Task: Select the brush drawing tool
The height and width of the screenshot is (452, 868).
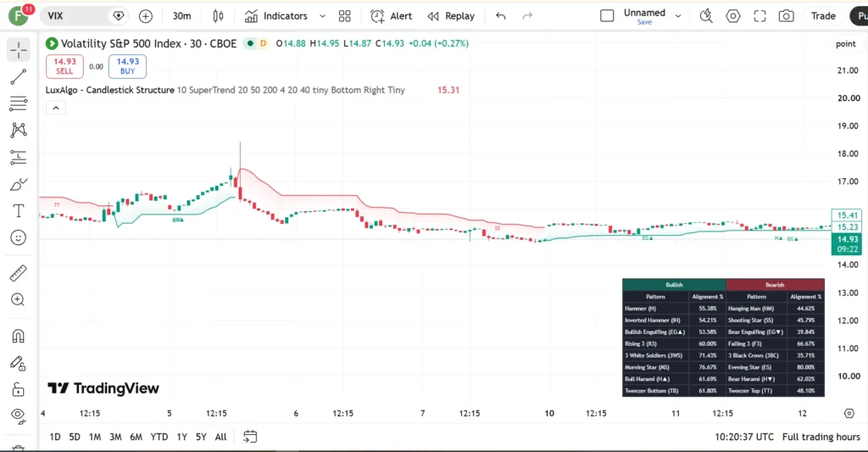Action: pos(19,185)
